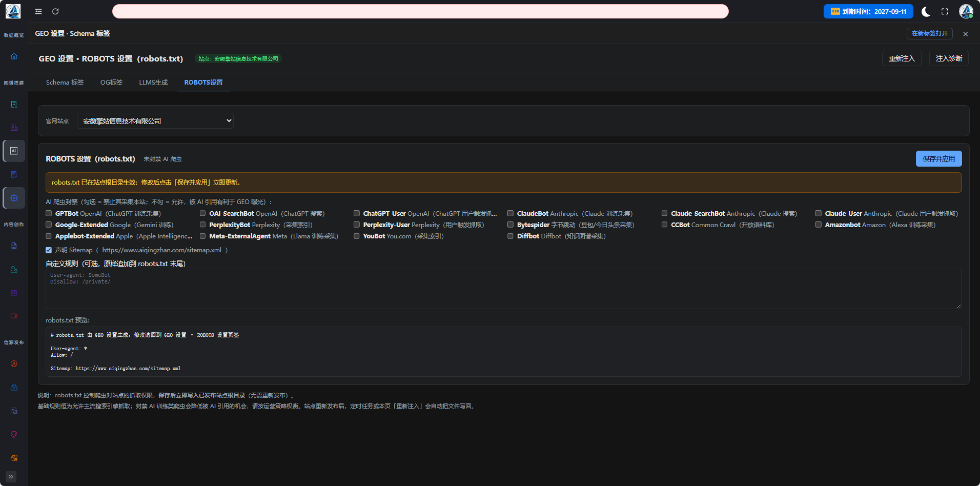Viewport: 980px width, 486px height.
Task: Open the official website site dropdown
Action: pyautogui.click(x=155, y=120)
